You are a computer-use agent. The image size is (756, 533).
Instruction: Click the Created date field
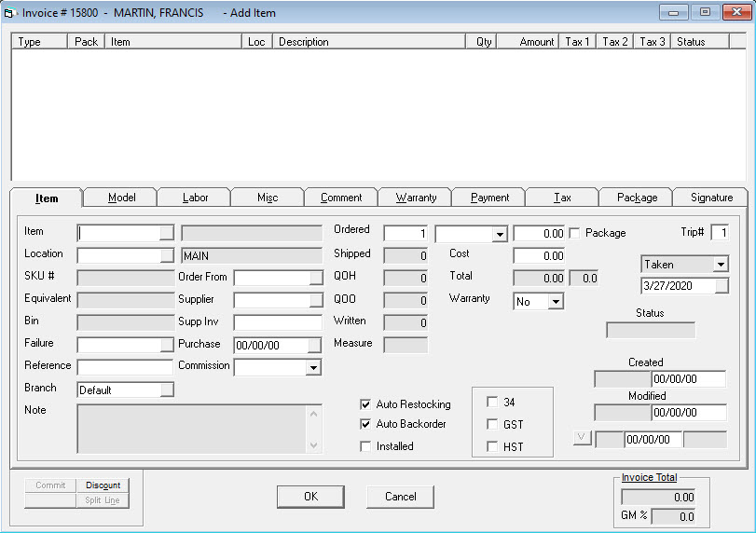(x=689, y=379)
